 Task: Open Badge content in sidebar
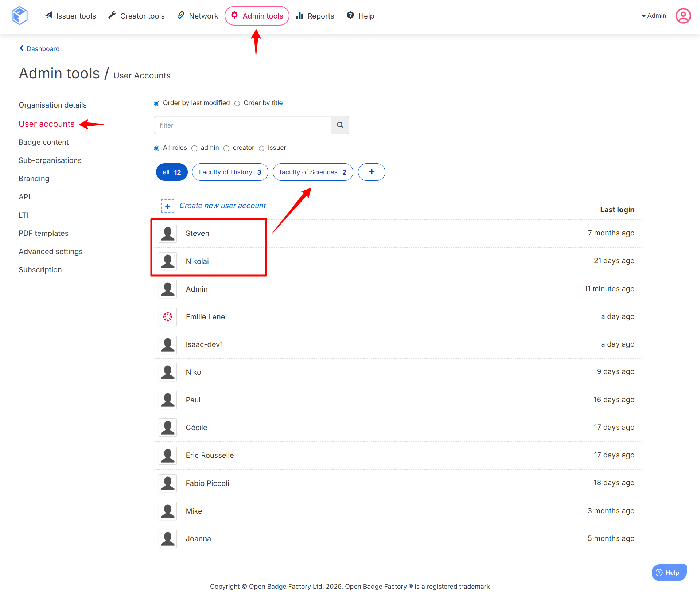click(x=43, y=142)
